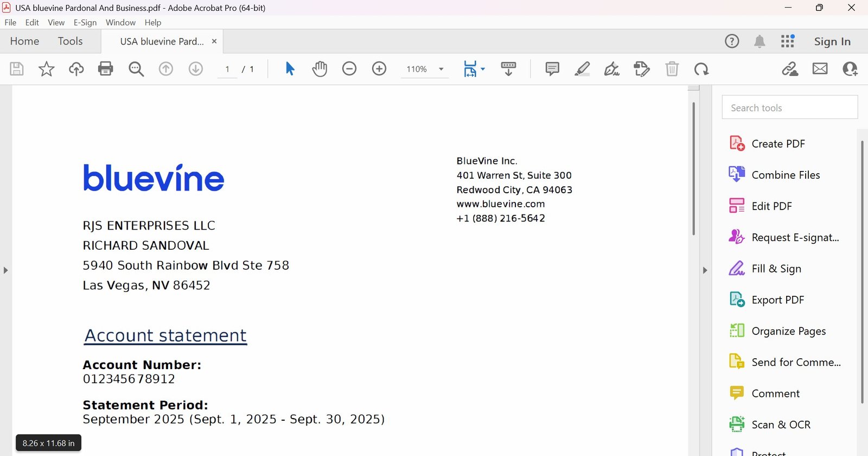The height and width of the screenshot is (456, 868).
Task: Open the Edit PDF tool
Action: (x=771, y=206)
